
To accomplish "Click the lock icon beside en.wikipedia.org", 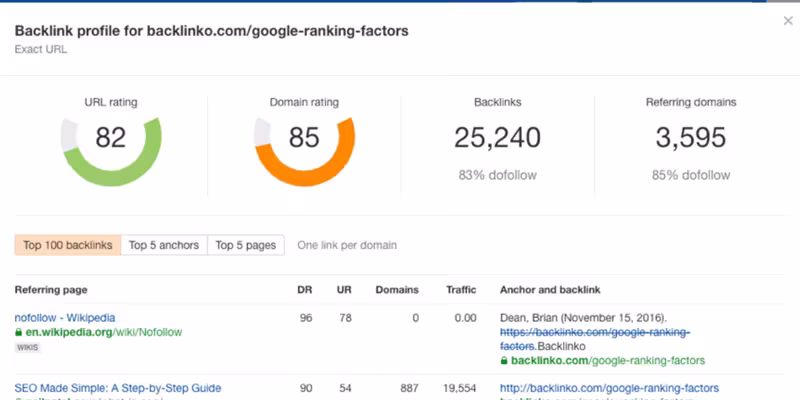I will point(19,332).
